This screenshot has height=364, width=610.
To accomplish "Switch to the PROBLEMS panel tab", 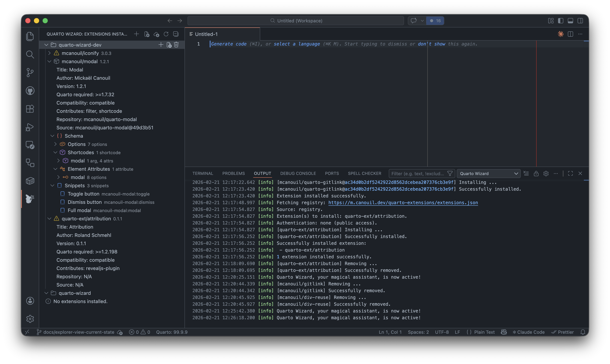I will pos(233,173).
